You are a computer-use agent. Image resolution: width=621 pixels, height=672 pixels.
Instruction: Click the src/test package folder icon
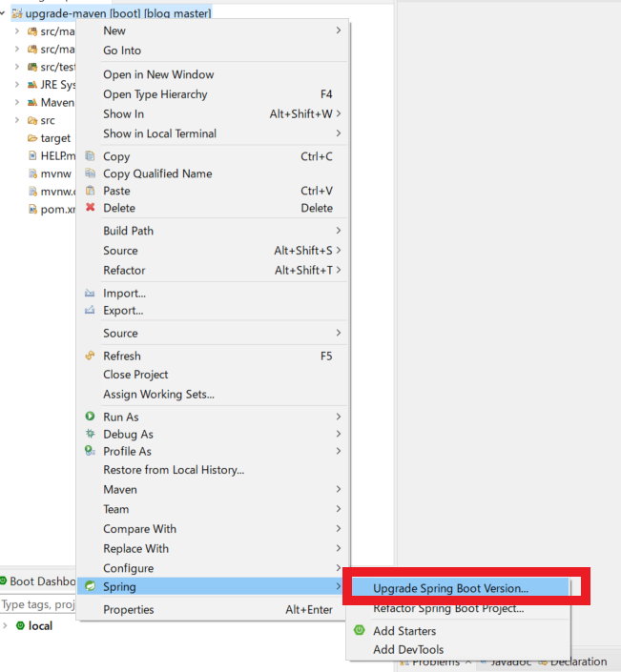(x=32, y=67)
